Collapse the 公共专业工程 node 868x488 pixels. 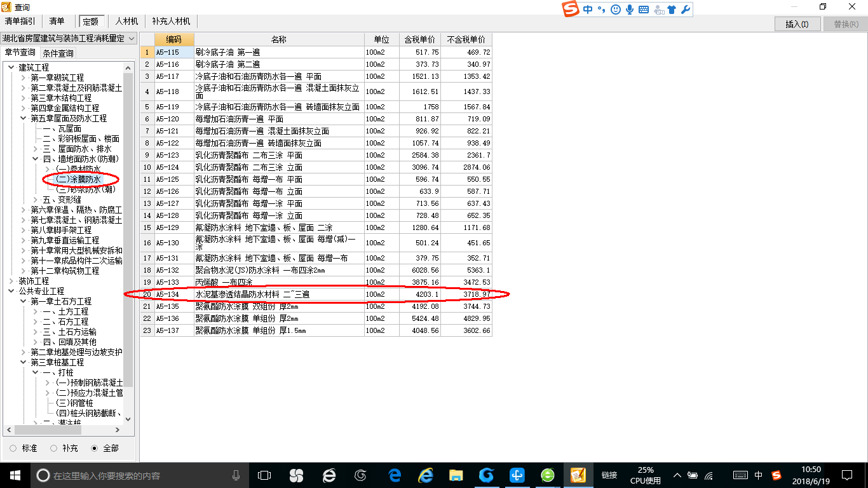coord(11,291)
